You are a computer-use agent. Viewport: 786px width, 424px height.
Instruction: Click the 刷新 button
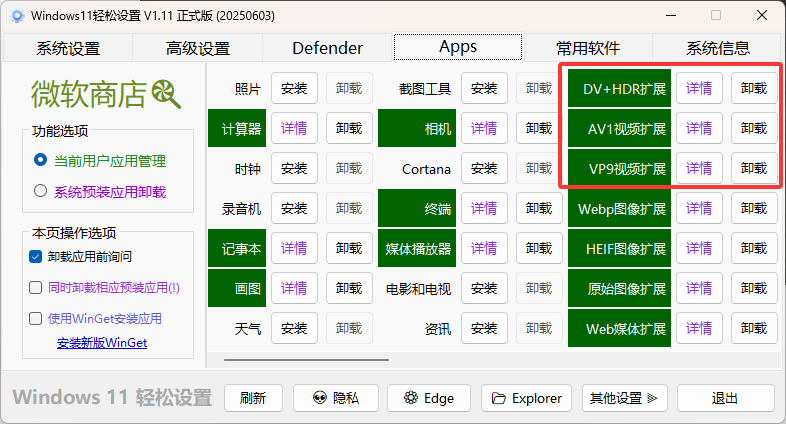point(253,398)
